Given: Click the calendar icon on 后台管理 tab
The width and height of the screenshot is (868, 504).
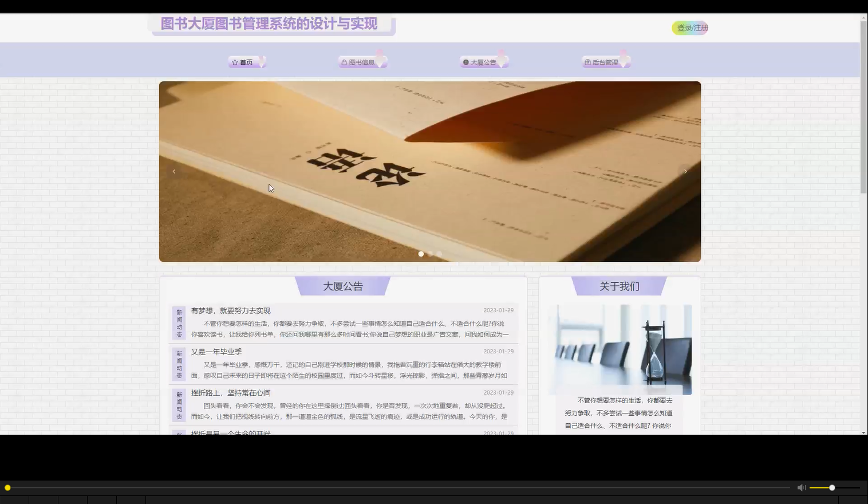Looking at the screenshot, I should (x=587, y=61).
